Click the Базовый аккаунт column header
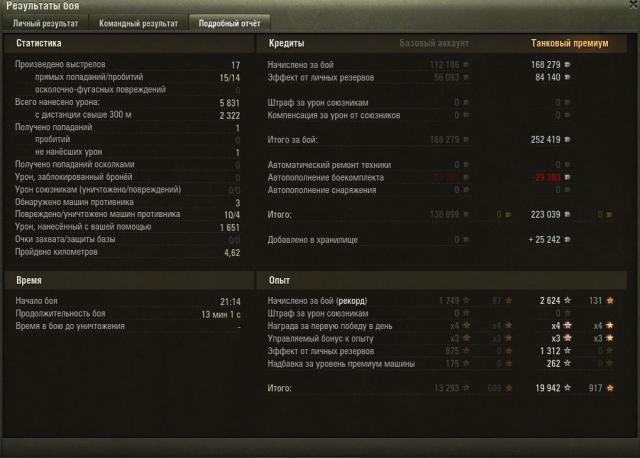The image size is (640, 458). coord(434,43)
